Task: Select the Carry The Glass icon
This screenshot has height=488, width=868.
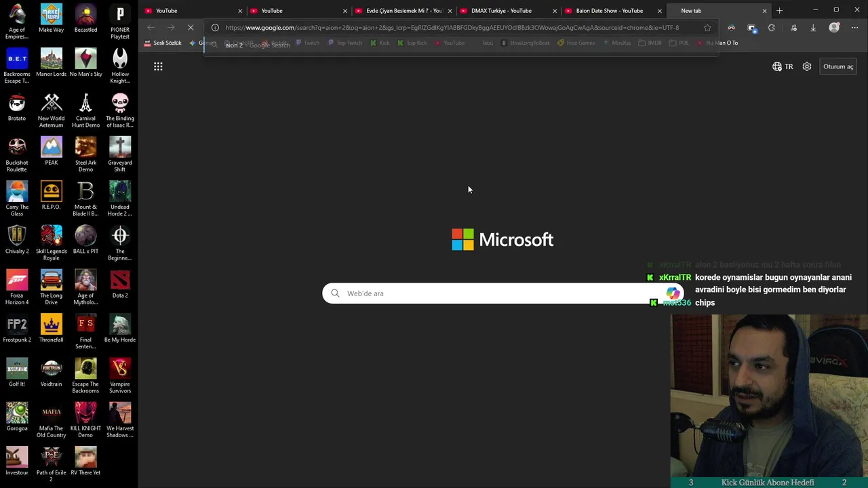Action: tap(17, 199)
